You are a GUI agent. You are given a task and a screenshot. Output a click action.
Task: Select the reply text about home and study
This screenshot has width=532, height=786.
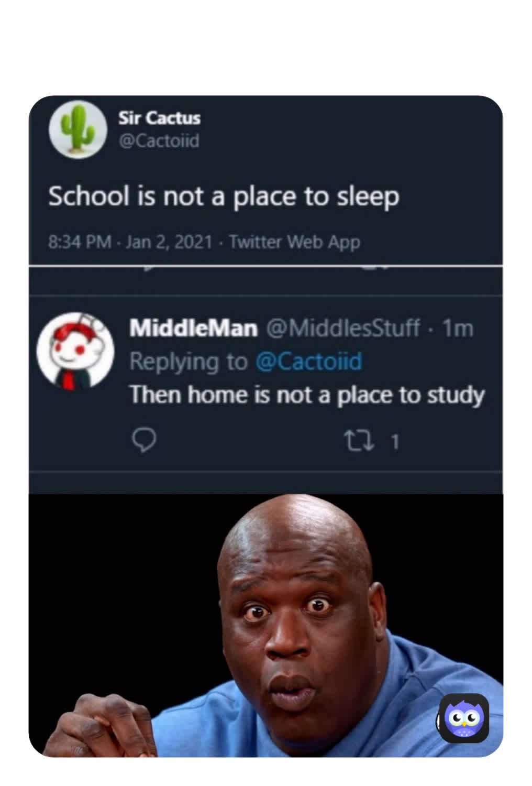pos(307,395)
